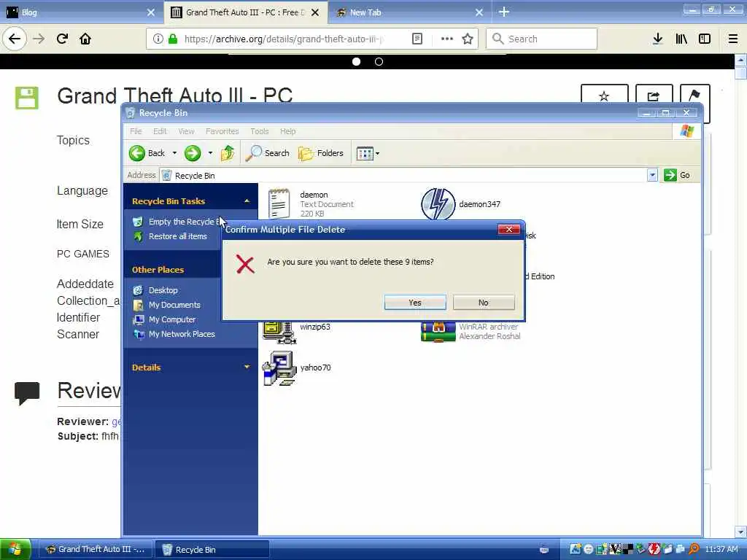
Task: Click the Back button in Recycle Bin
Action: (x=147, y=153)
